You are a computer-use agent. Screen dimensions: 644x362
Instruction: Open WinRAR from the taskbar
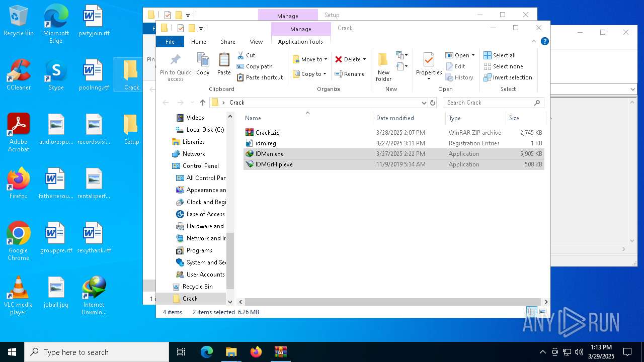[x=280, y=352]
